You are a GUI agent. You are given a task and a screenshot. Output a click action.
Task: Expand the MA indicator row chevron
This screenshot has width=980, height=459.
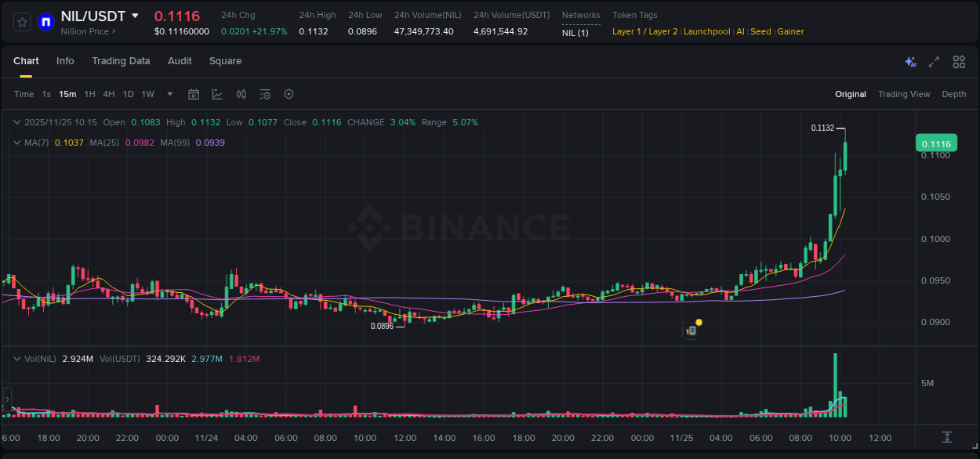tap(16, 143)
